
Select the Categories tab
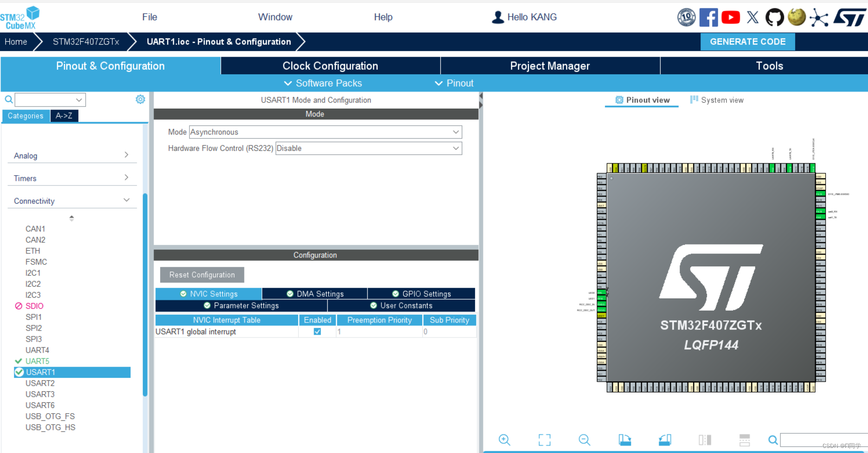[x=26, y=116]
